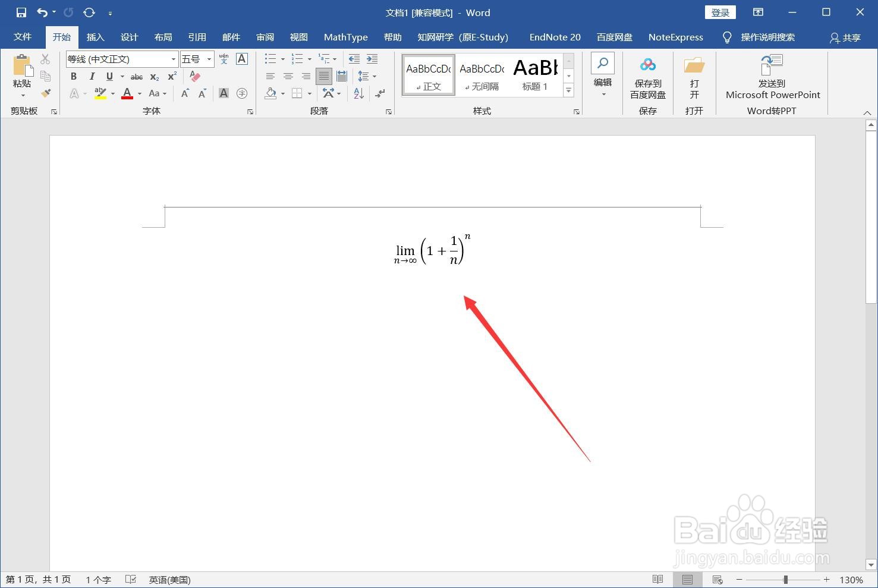Screen dimensions: 878x588
Task: Open the Paragraph dialog launcher
Action: pos(388,111)
